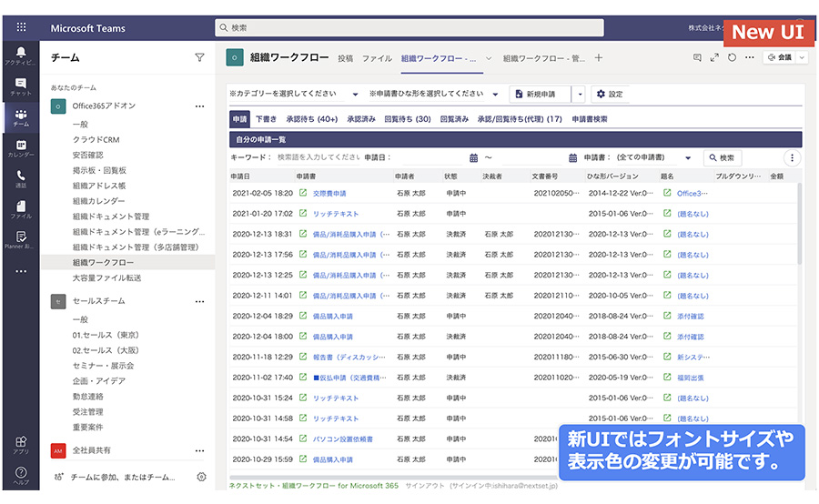Expand tab to full screen
Image resolution: width=819 pixels, height=504 pixels.
click(x=714, y=57)
